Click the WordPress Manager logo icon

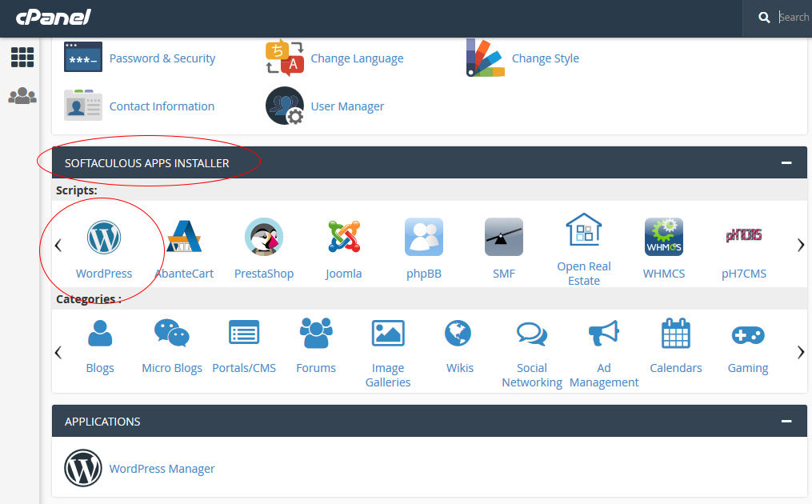(83, 468)
